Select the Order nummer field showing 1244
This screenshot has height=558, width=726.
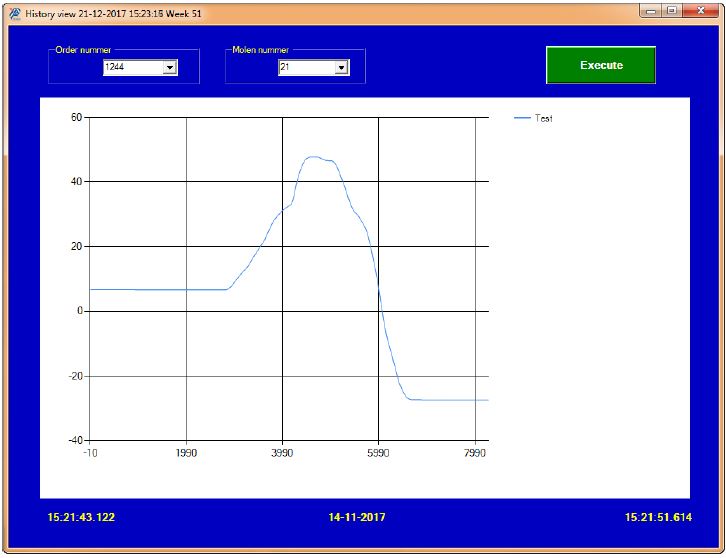tap(140, 67)
